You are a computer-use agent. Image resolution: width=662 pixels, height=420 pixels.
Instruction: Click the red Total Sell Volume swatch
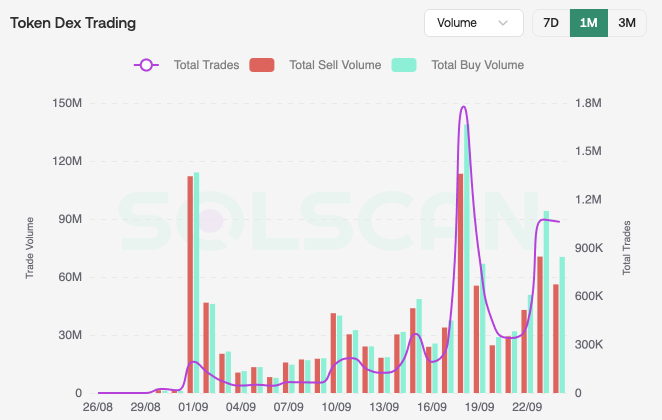point(262,65)
